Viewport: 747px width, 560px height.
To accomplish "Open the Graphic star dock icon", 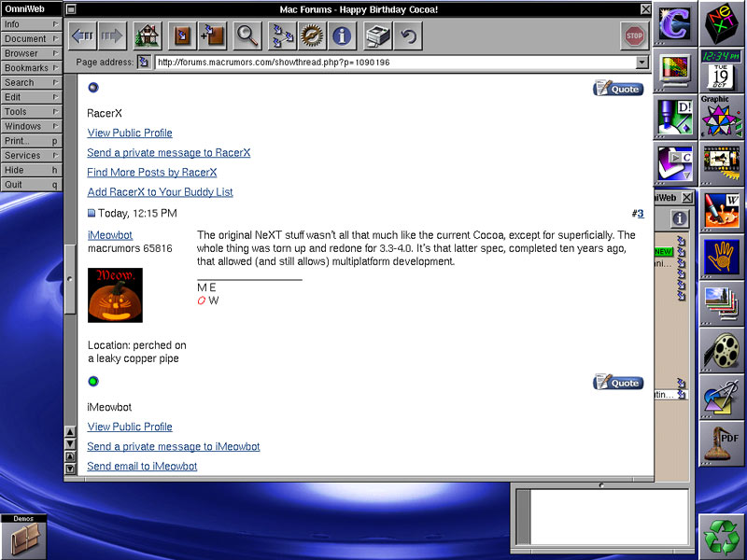I will pyautogui.click(x=722, y=117).
